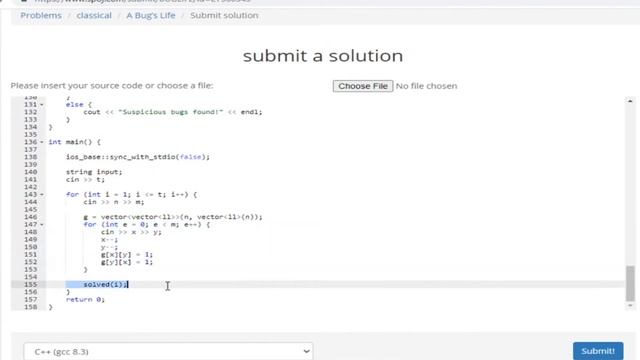This screenshot has height=360, width=640.
Task: Click the Submit solution breadcrumb text
Action: [224, 16]
